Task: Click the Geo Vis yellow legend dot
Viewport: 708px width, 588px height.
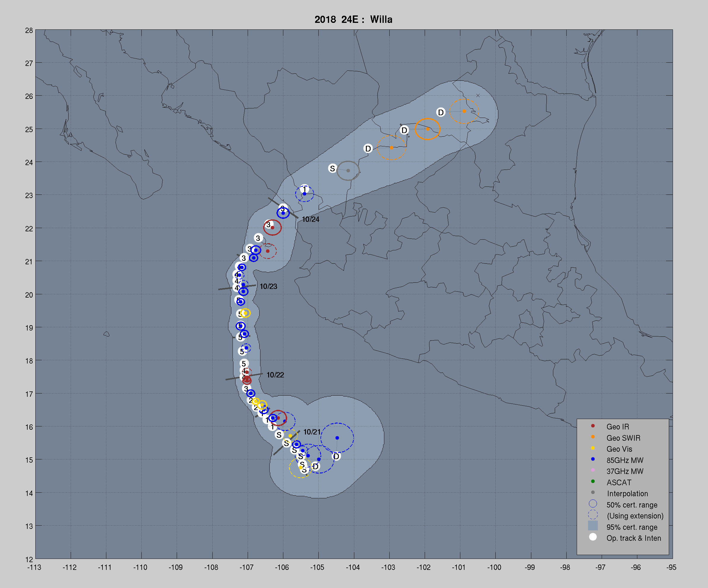Action: (x=593, y=448)
